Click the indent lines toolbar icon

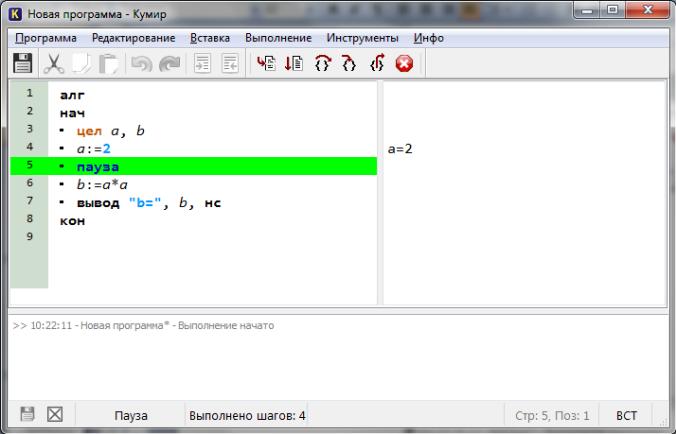203,64
